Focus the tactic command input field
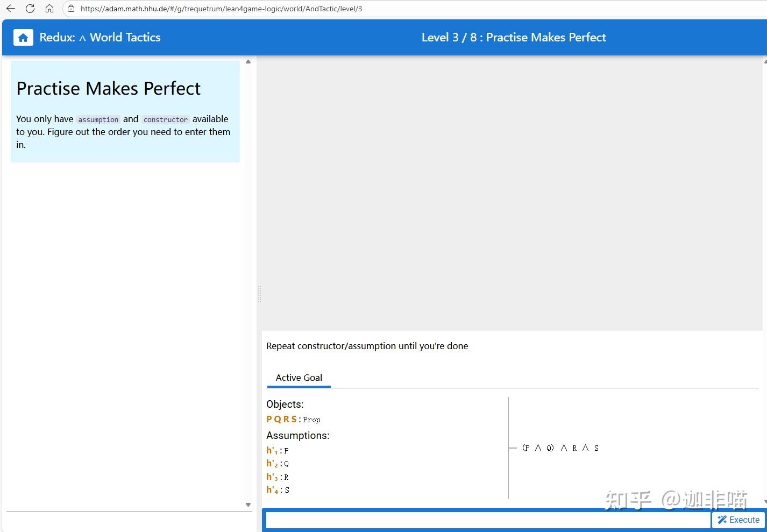The image size is (767, 532). point(488,520)
